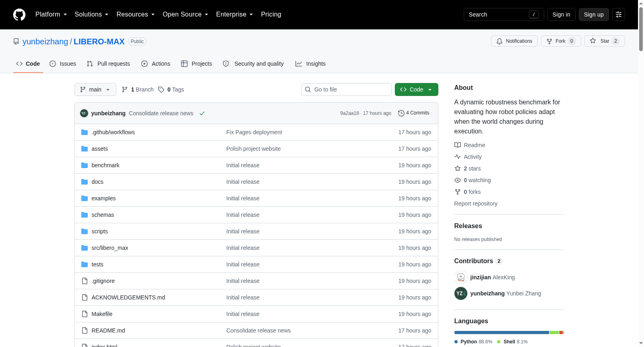Click the docs folder icon
Screen dimensions: 644x347
click(85, 182)
